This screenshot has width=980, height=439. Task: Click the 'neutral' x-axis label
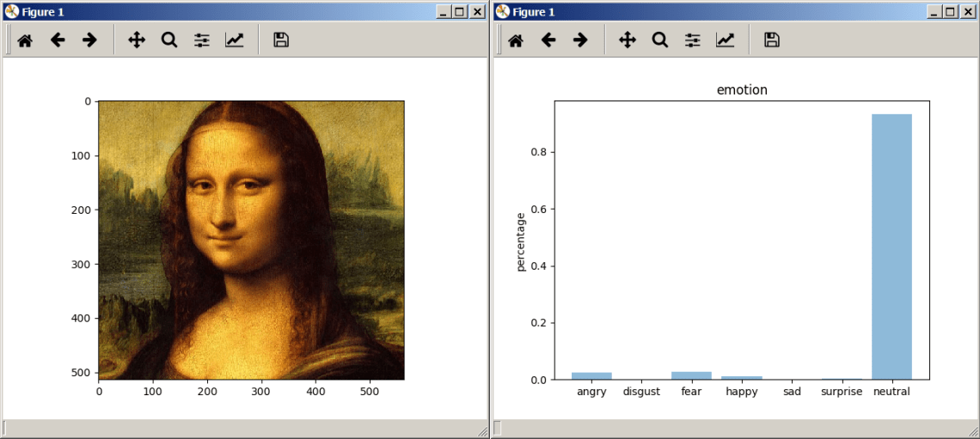pyautogui.click(x=891, y=392)
